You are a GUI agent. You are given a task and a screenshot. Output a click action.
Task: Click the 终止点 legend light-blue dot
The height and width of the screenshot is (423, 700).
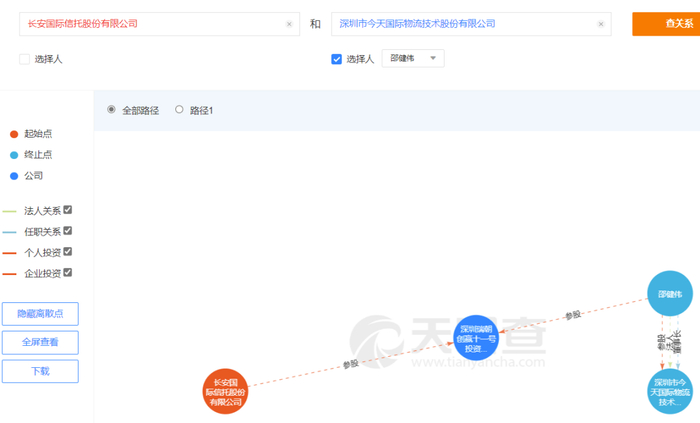[x=14, y=155]
